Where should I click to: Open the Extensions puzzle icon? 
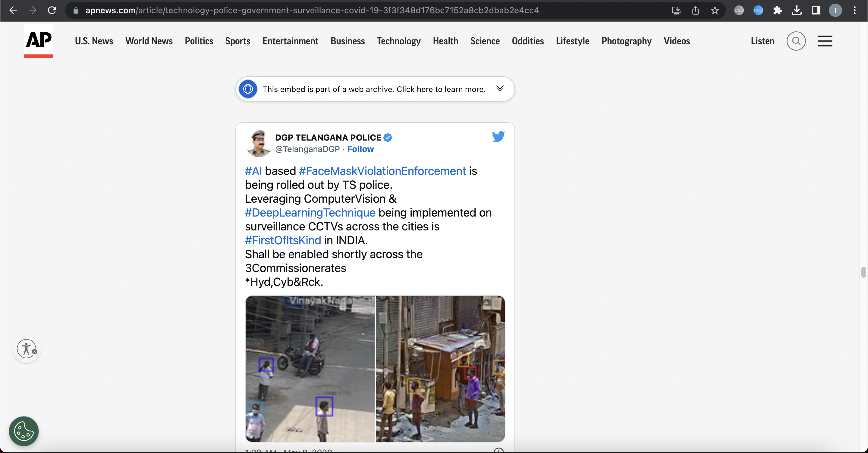pos(777,11)
